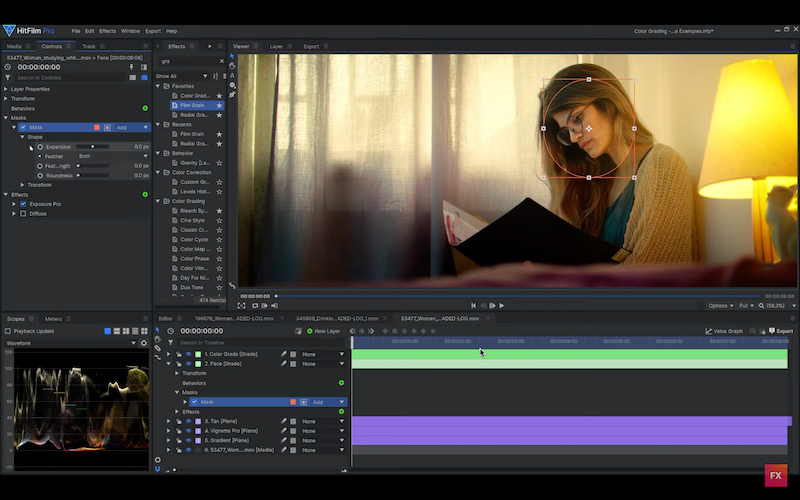The image size is (800, 500).
Task: Switch to the Layer tab in the viewer
Action: click(x=276, y=46)
